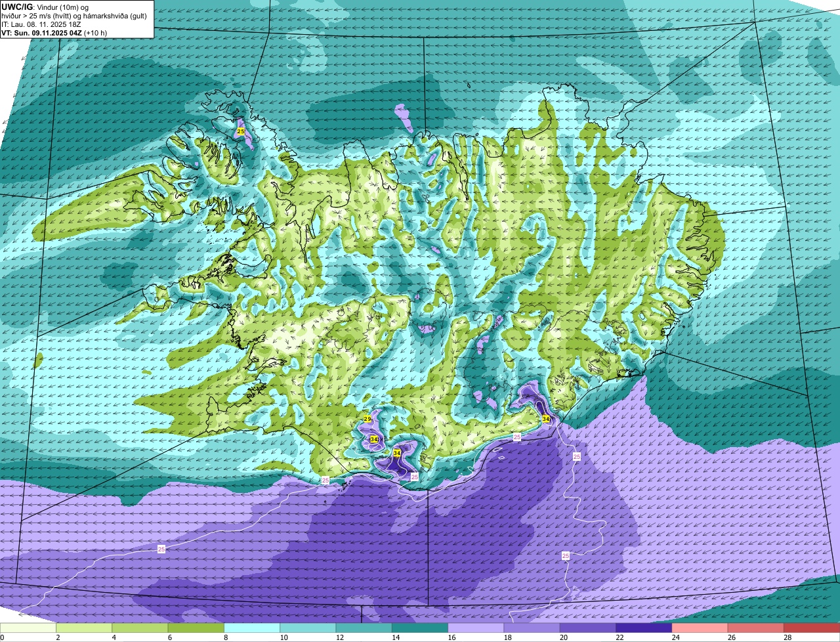Select the light cyan 8–10 legend swatch
This screenshot has height=642, width=840.
[x=252, y=628]
